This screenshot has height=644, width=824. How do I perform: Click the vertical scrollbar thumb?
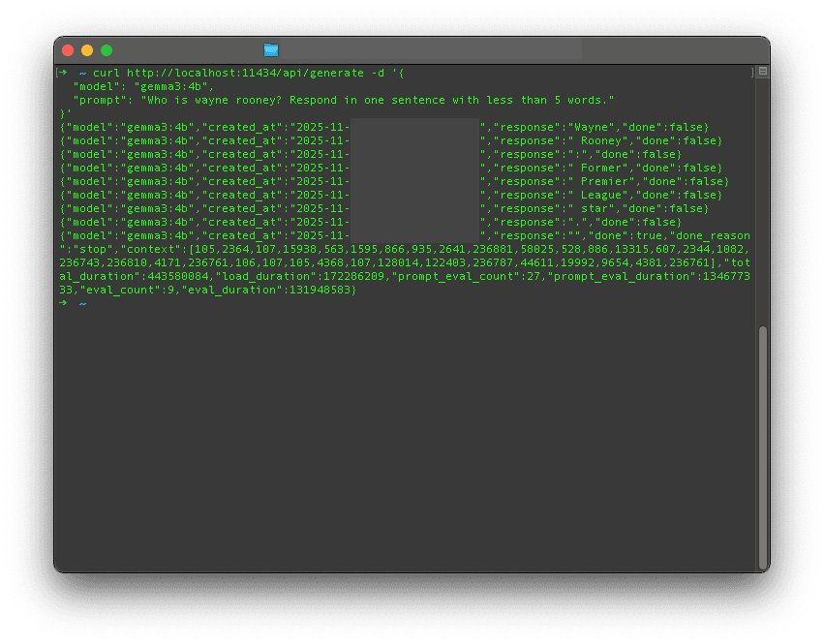click(x=763, y=448)
